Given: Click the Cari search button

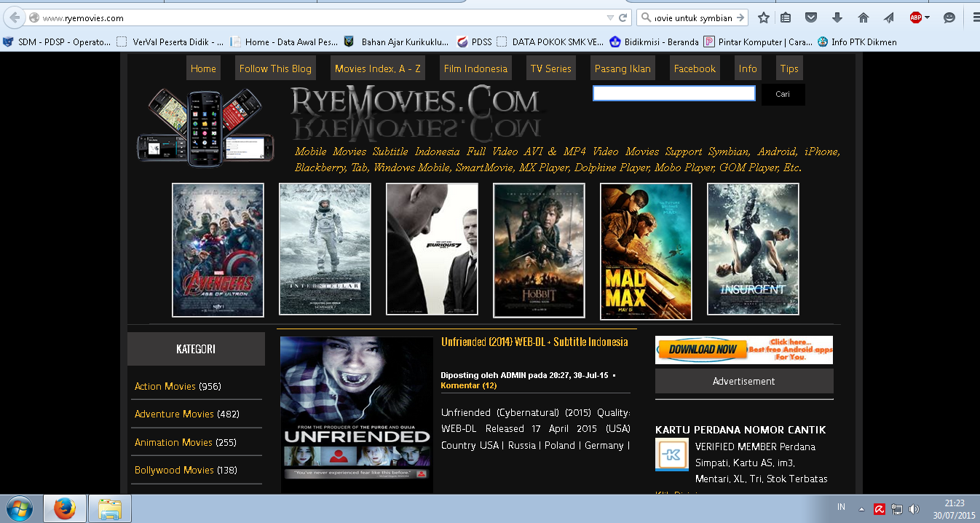Looking at the screenshot, I should pos(783,94).
